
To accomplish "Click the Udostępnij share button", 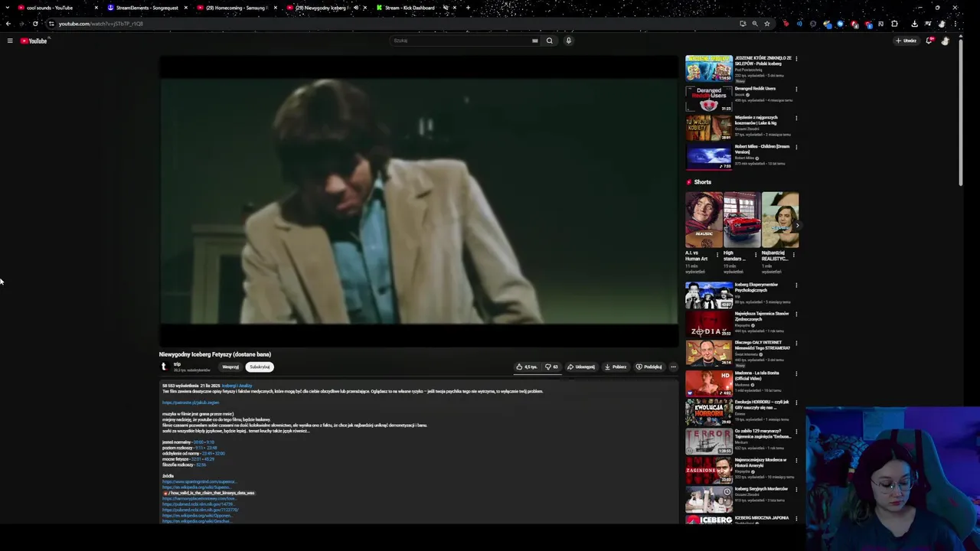I will pyautogui.click(x=581, y=367).
